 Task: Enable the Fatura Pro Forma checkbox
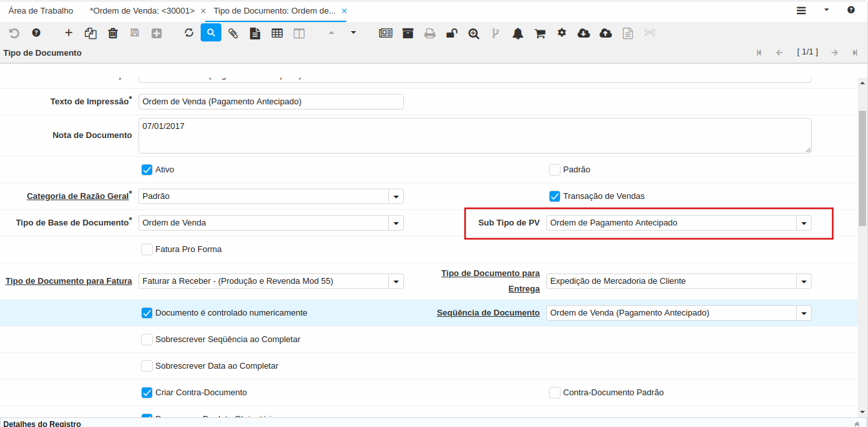(x=147, y=249)
